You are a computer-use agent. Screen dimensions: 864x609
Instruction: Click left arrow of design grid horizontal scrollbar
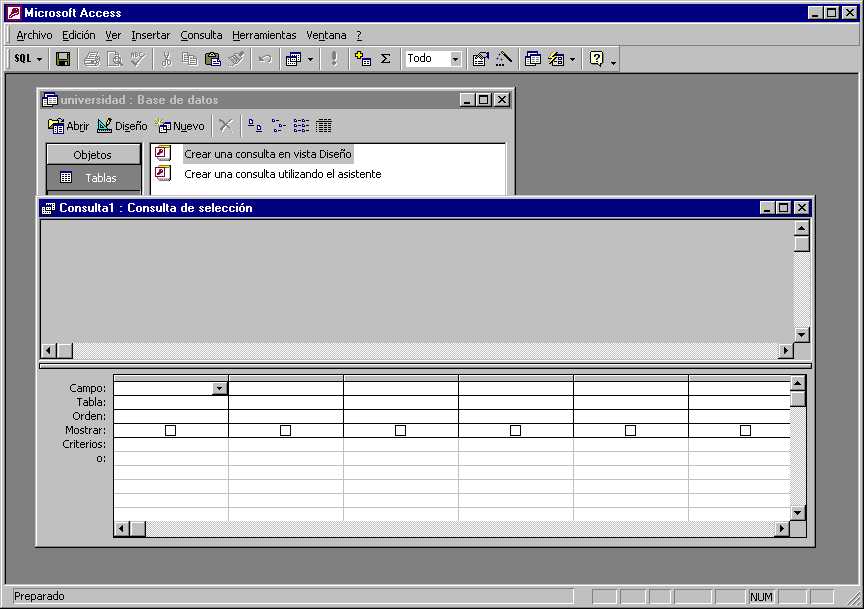tap(122, 529)
